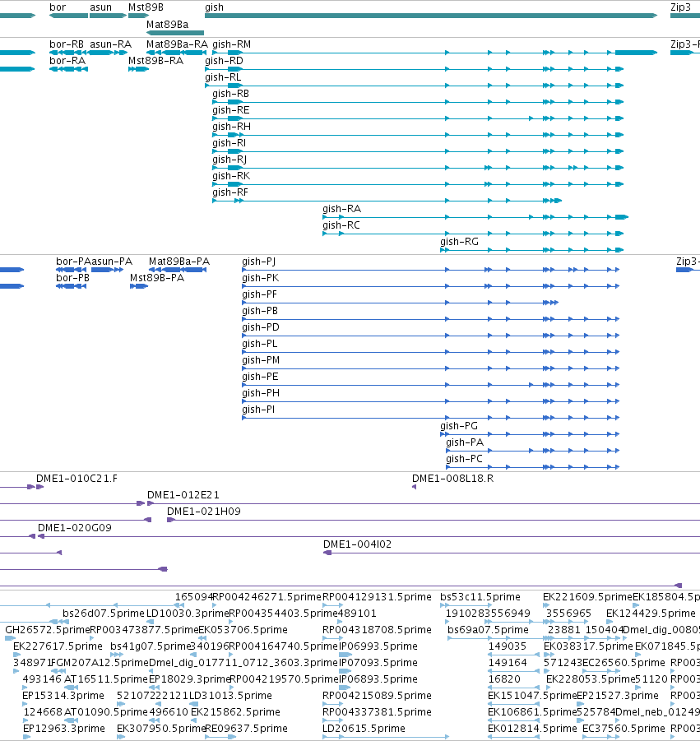The height and width of the screenshot is (741, 700).
Task: Select transcript label gish-RM
Action: (x=232, y=44)
